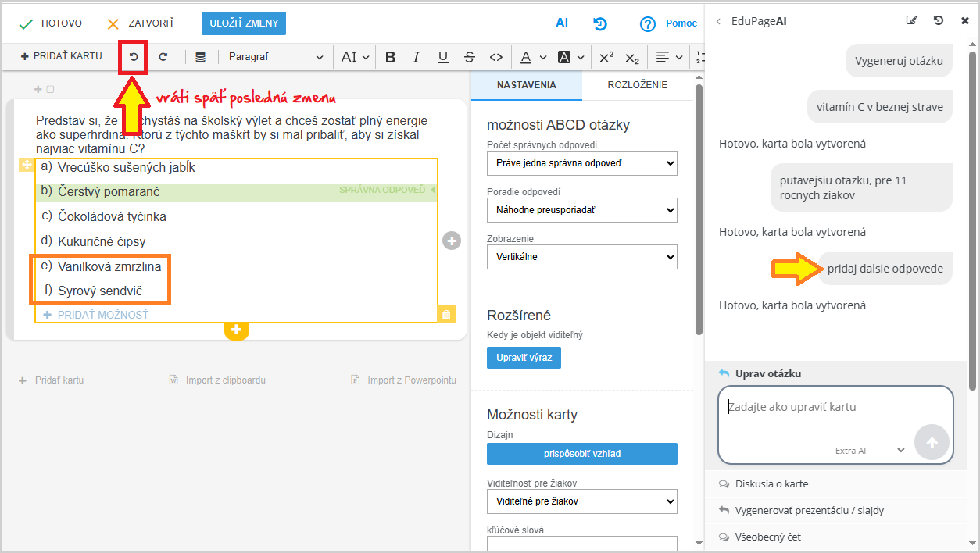Click the ULOŽIŤ ZMENY button
Viewport: 980px width, 553px height.
[244, 23]
